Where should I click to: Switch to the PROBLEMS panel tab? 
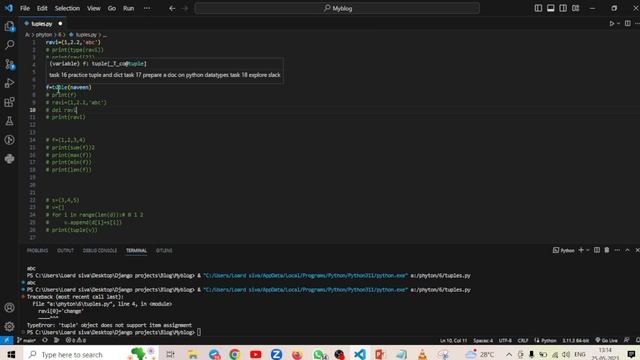click(x=38, y=250)
